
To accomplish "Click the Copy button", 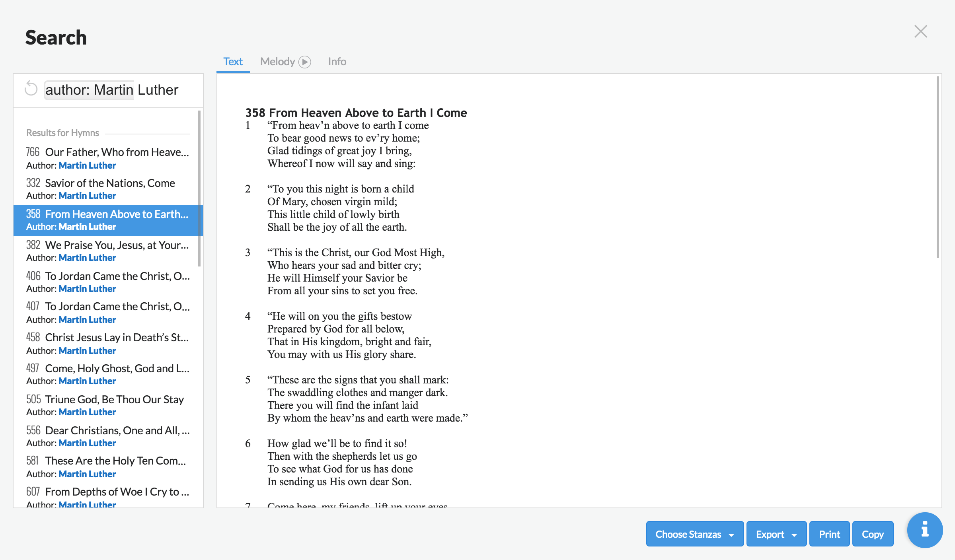I will [x=873, y=534].
